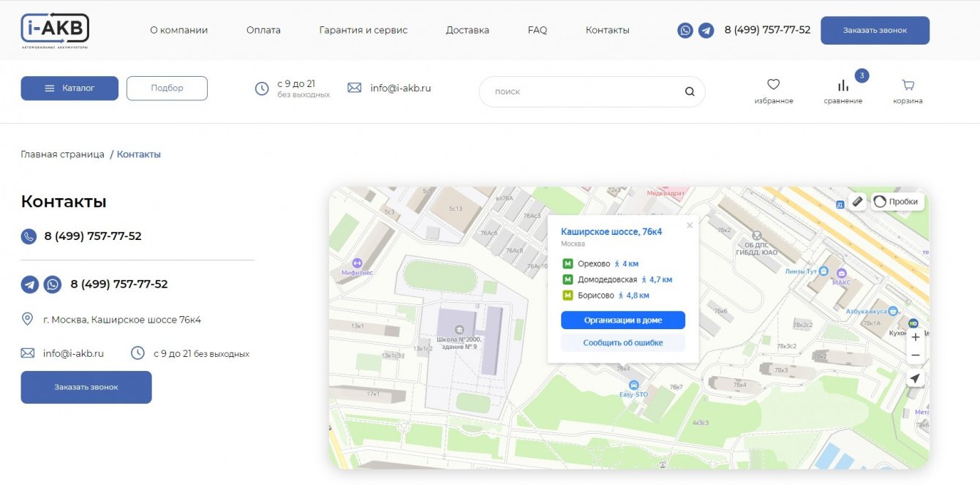This screenshot has height=485, width=980.
Task: Open WhatsApp icon in top header
Action: click(x=685, y=31)
